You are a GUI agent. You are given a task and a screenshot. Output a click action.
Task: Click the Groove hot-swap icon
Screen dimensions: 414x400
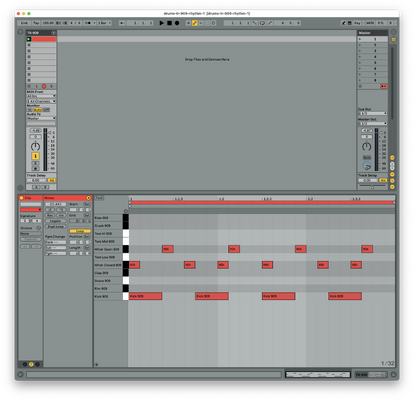click(x=39, y=228)
